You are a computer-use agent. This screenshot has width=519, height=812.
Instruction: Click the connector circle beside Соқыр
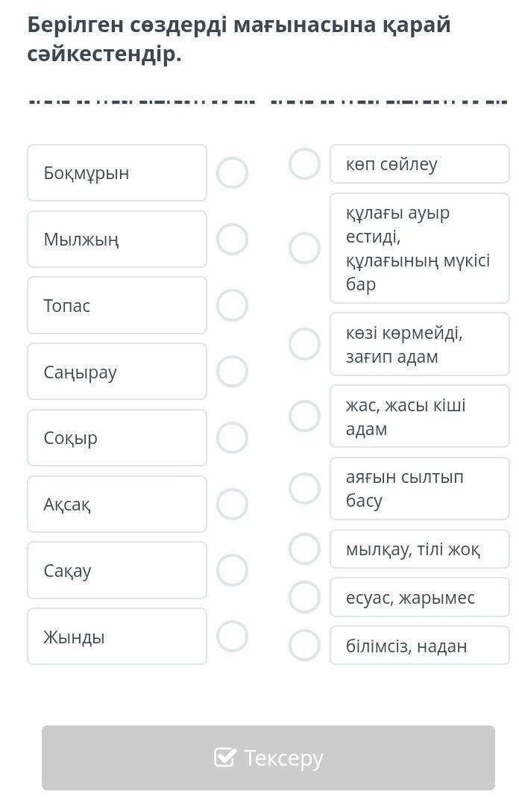click(232, 438)
